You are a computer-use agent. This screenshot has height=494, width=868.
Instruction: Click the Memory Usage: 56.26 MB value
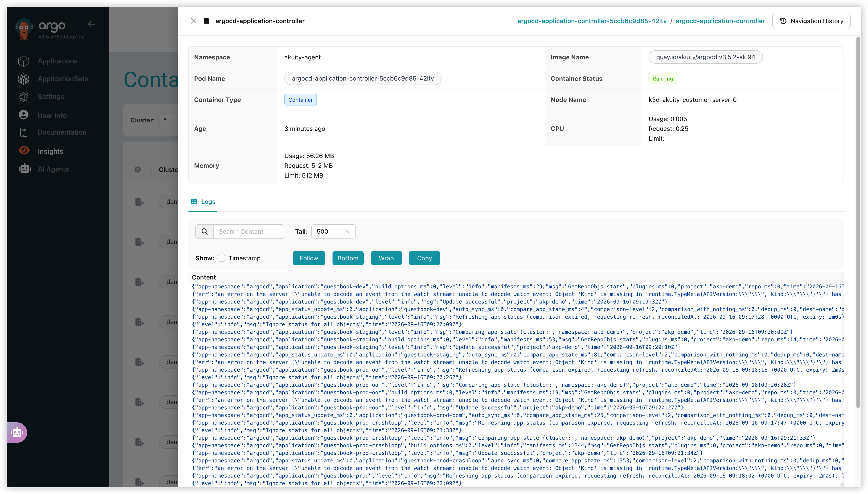coord(309,156)
